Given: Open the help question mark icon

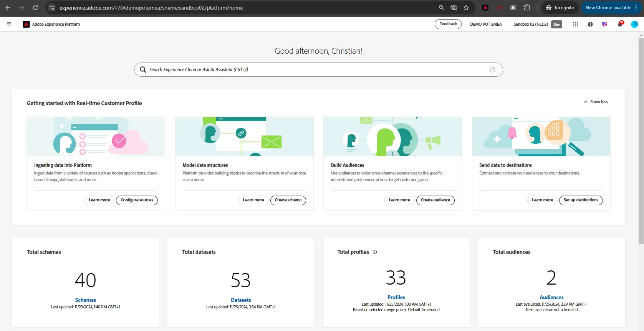Looking at the screenshot, I should [x=590, y=24].
